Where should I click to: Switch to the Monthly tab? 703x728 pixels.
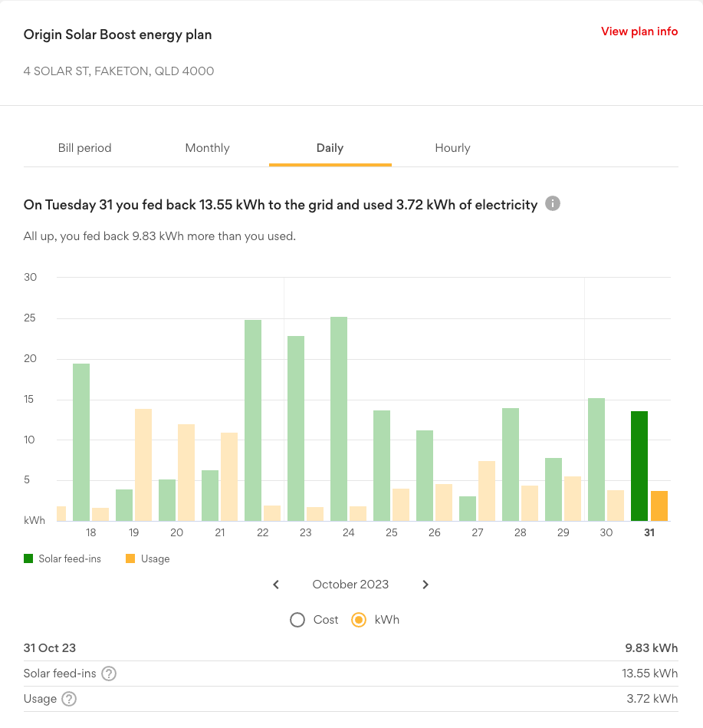207,148
